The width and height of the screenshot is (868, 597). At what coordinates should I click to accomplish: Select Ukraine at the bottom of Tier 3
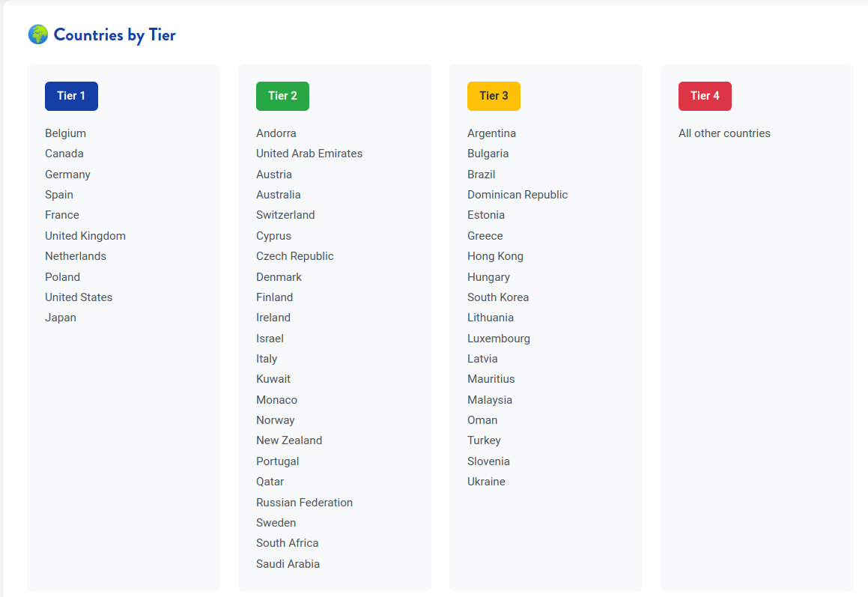click(486, 481)
